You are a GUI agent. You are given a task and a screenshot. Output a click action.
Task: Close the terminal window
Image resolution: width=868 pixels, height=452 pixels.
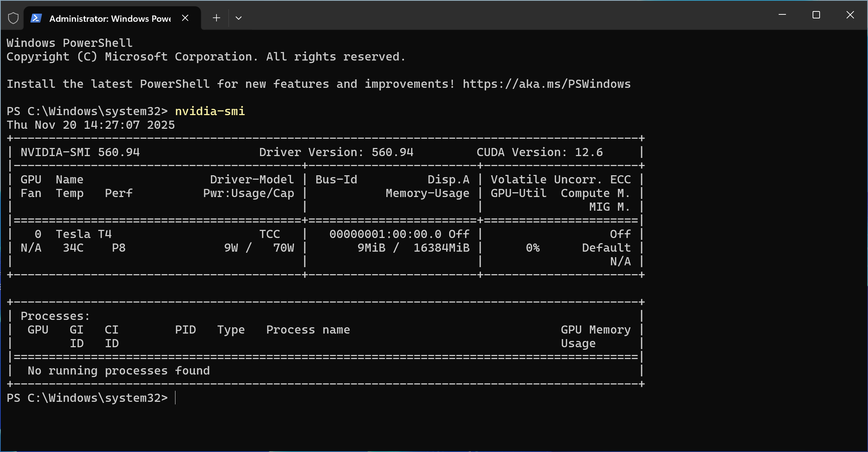(850, 15)
